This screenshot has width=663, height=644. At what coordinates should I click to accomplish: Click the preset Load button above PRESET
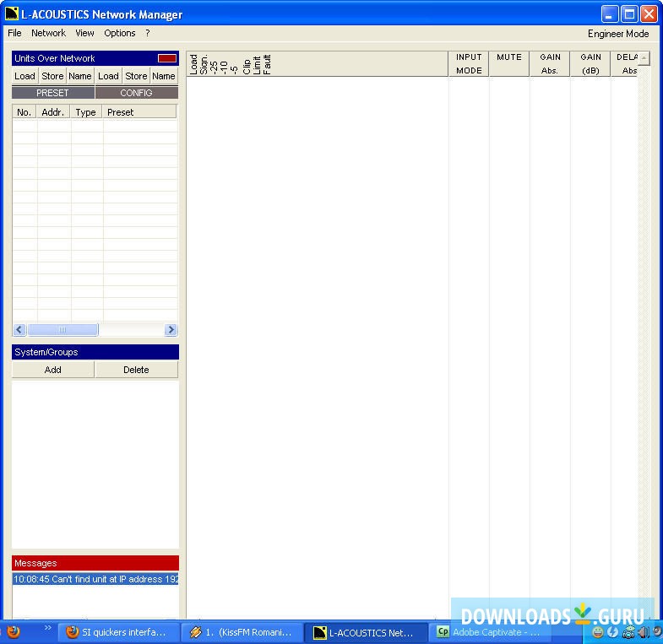pyautogui.click(x=25, y=76)
